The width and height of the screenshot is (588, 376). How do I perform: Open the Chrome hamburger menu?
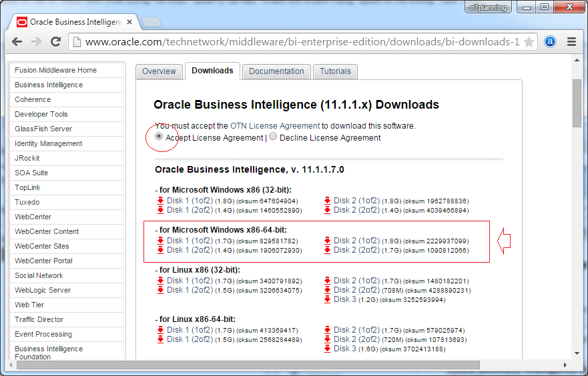[x=571, y=41]
